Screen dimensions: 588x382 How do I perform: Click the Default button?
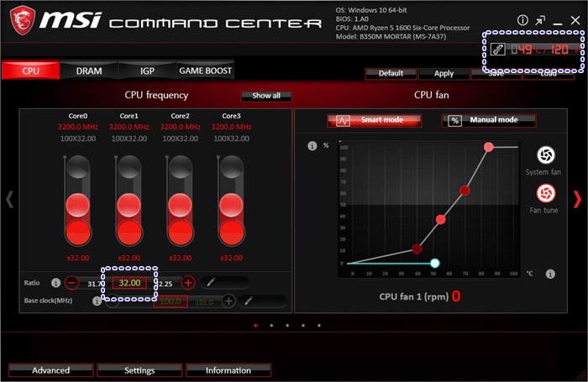(391, 74)
